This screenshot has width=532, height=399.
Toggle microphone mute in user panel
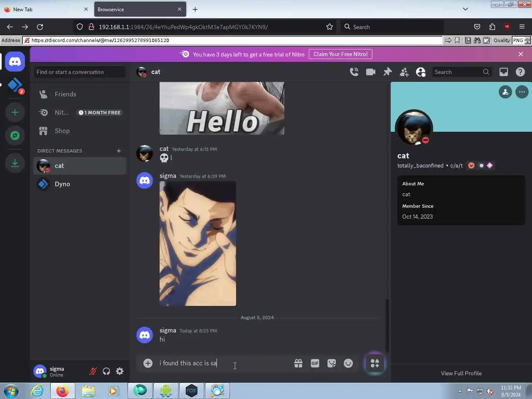click(93, 371)
